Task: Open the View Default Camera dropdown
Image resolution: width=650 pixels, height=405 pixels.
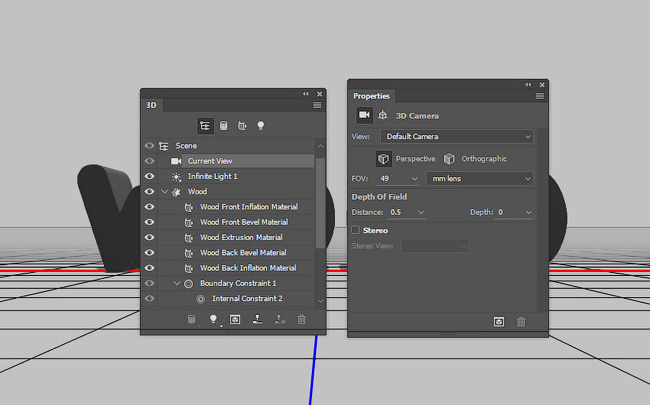Action: [457, 136]
